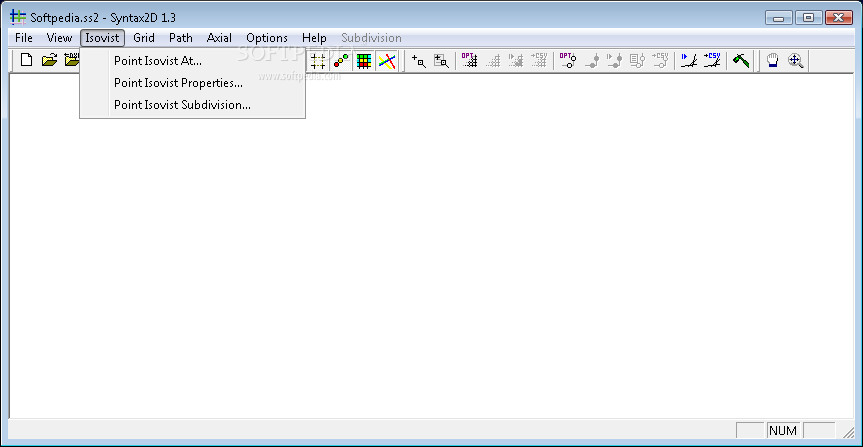Click the greyed path run play icon
The image size is (863, 447).
[x=614, y=60]
